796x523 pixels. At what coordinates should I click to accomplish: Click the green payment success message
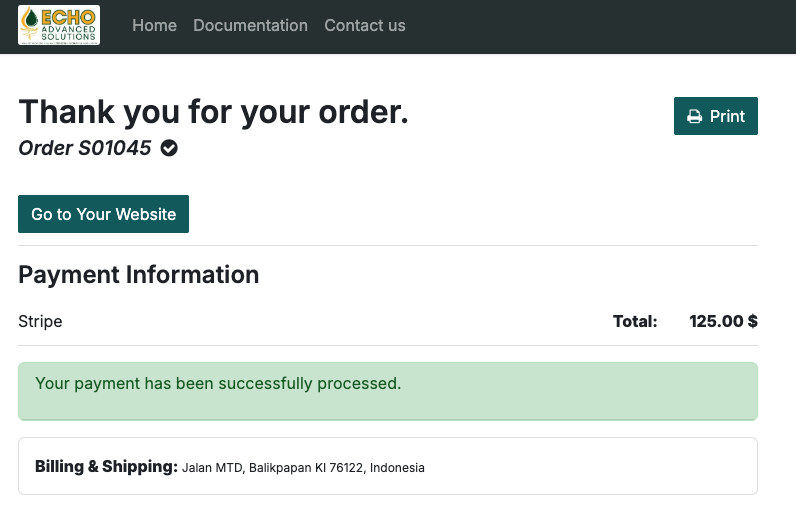pos(218,384)
